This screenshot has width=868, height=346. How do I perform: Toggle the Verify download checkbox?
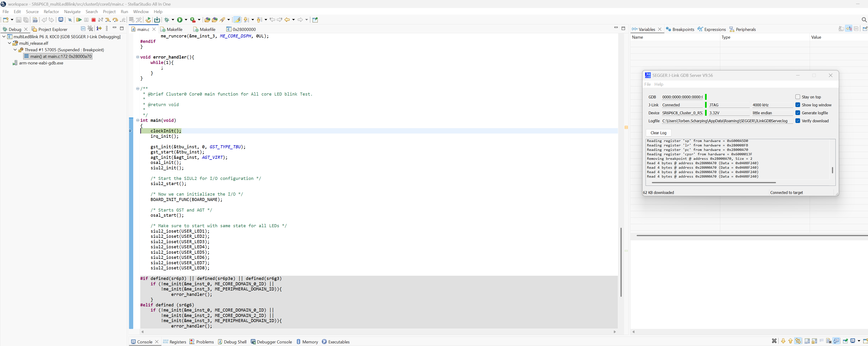(x=798, y=121)
